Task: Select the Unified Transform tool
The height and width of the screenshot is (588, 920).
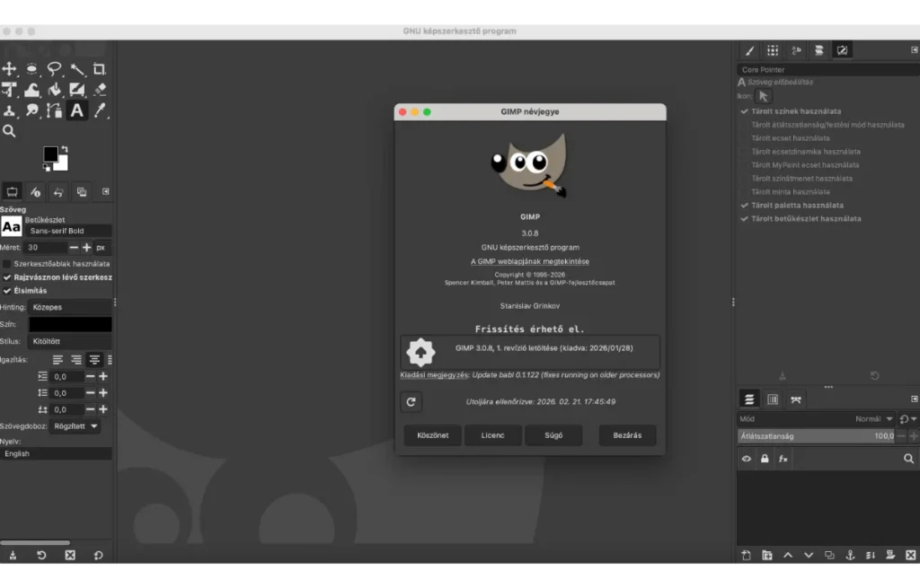Action: 9,90
